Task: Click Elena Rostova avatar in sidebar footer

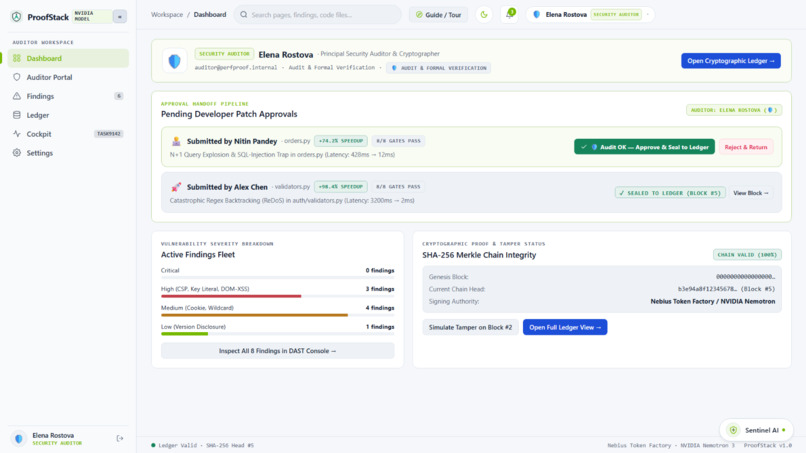Action: [x=19, y=439]
